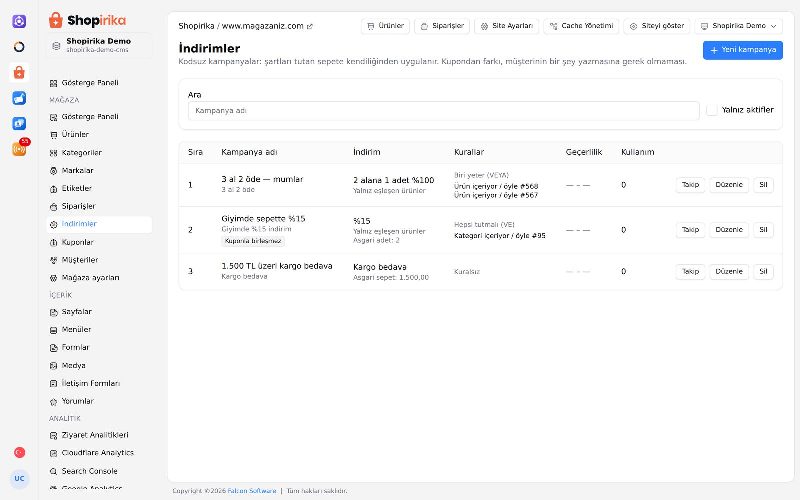Click the Ürünler icon in sidebar
Viewport: 800px width, 500px height.
tap(54, 135)
